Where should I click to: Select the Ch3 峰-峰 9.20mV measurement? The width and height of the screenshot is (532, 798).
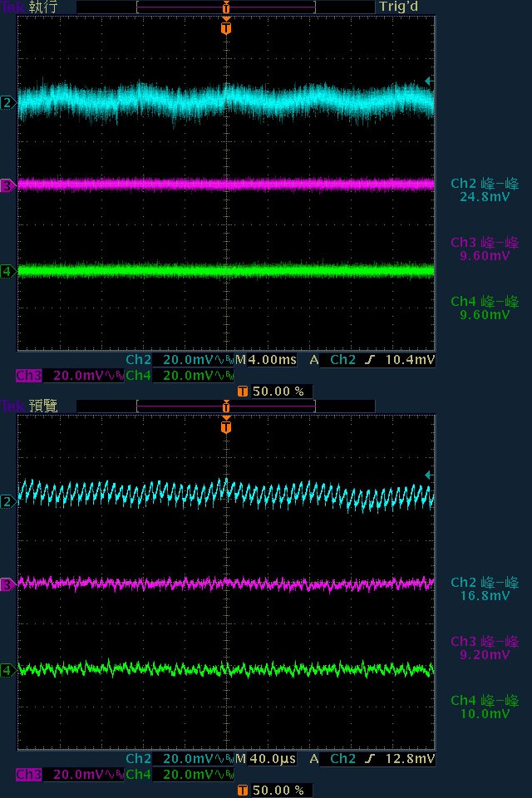(x=485, y=648)
